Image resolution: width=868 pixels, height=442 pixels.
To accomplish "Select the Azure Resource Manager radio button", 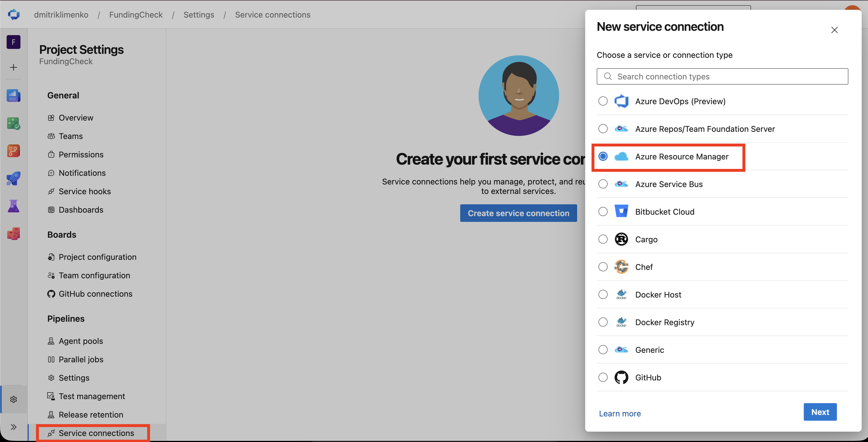I will point(603,156).
